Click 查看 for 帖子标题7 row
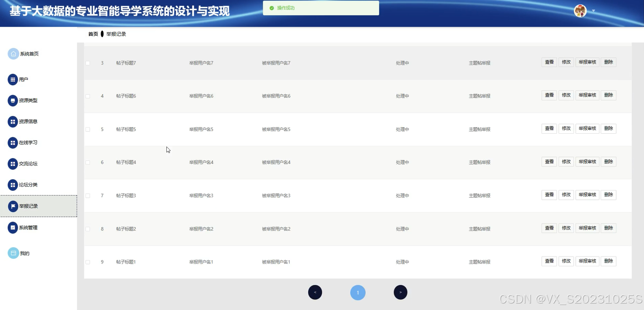644x310 pixels. [549, 62]
